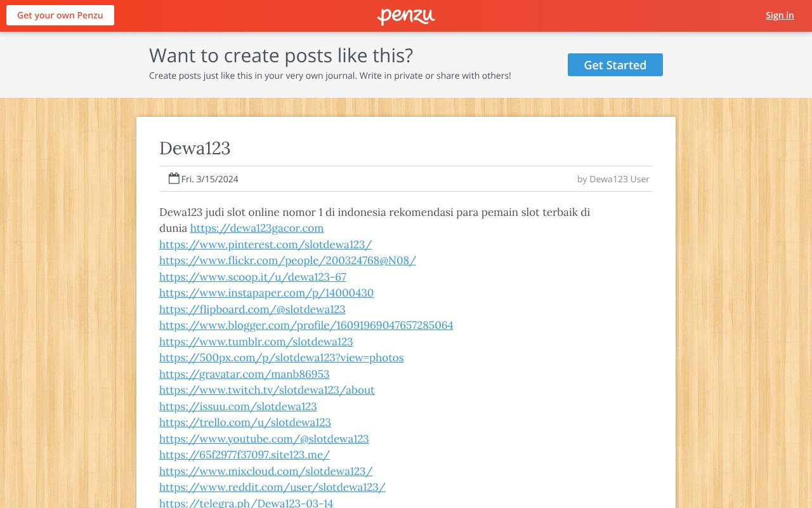812x508 pixels.
Task: Click the Dewa123 post title
Action: 195,148
